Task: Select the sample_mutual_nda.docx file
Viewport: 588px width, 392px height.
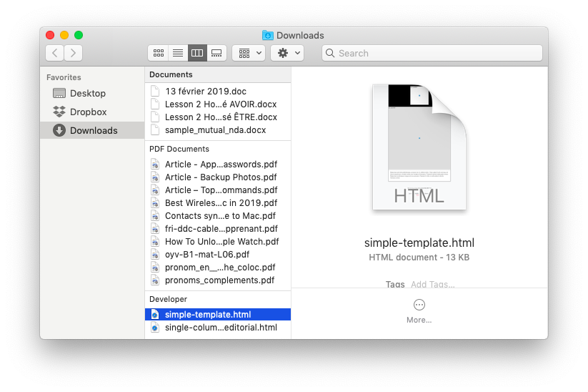Action: [215, 130]
